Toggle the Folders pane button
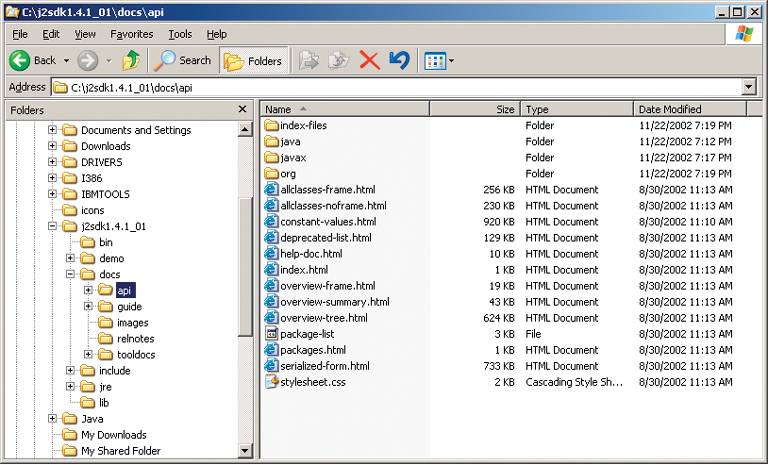Viewport: 768px width, 465px height. (255, 60)
